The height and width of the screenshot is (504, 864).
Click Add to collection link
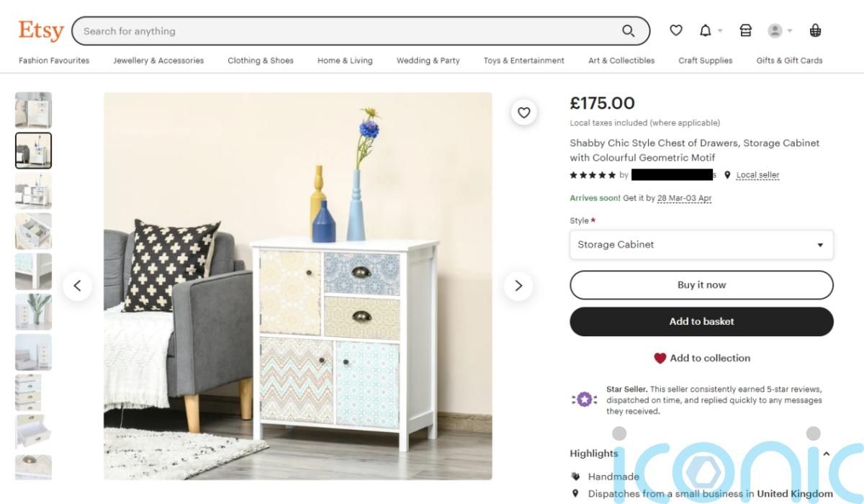(701, 358)
